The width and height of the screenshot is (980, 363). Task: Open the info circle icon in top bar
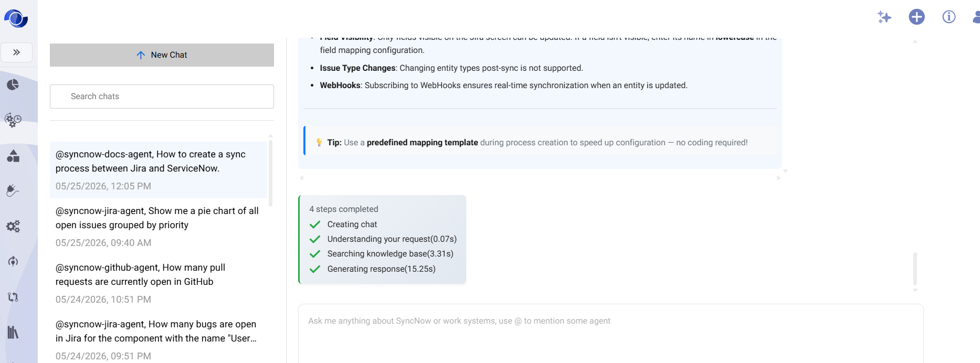click(949, 17)
